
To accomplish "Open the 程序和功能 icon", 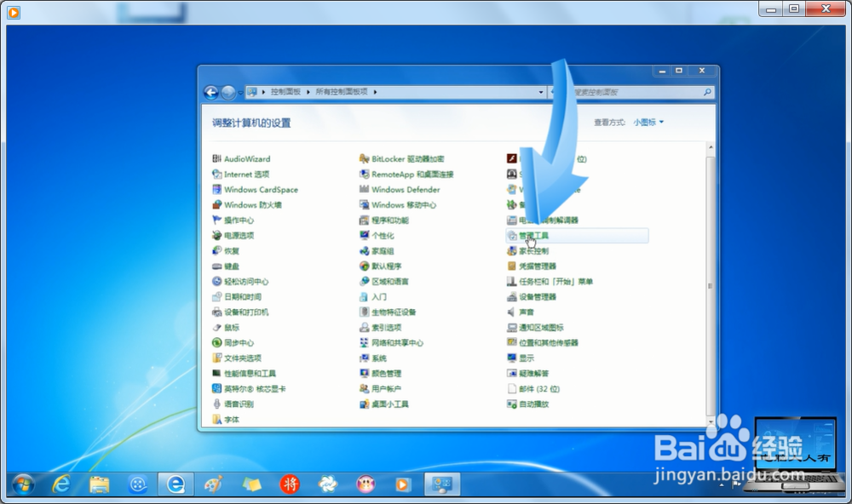I will pos(364,220).
